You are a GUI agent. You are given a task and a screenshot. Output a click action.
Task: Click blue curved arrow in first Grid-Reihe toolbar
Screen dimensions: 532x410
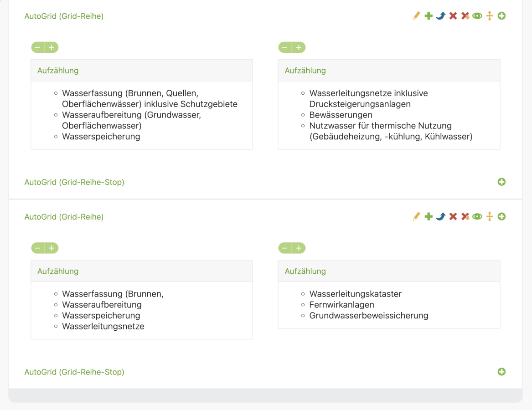point(440,16)
